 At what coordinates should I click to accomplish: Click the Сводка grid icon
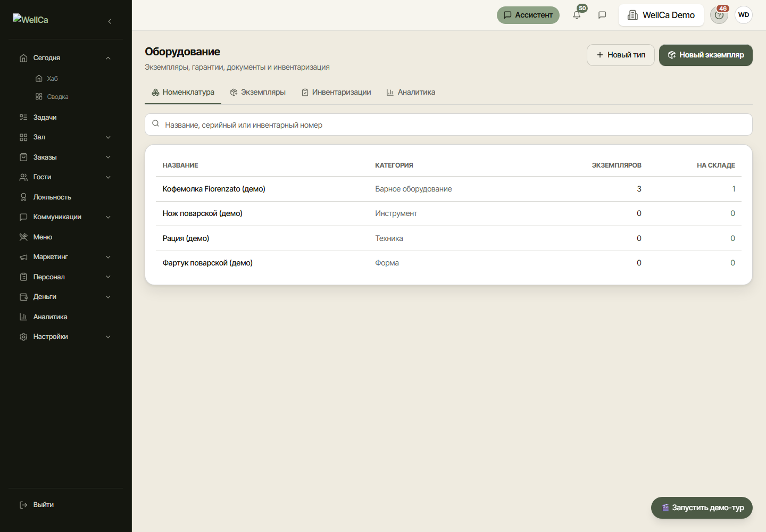(39, 97)
